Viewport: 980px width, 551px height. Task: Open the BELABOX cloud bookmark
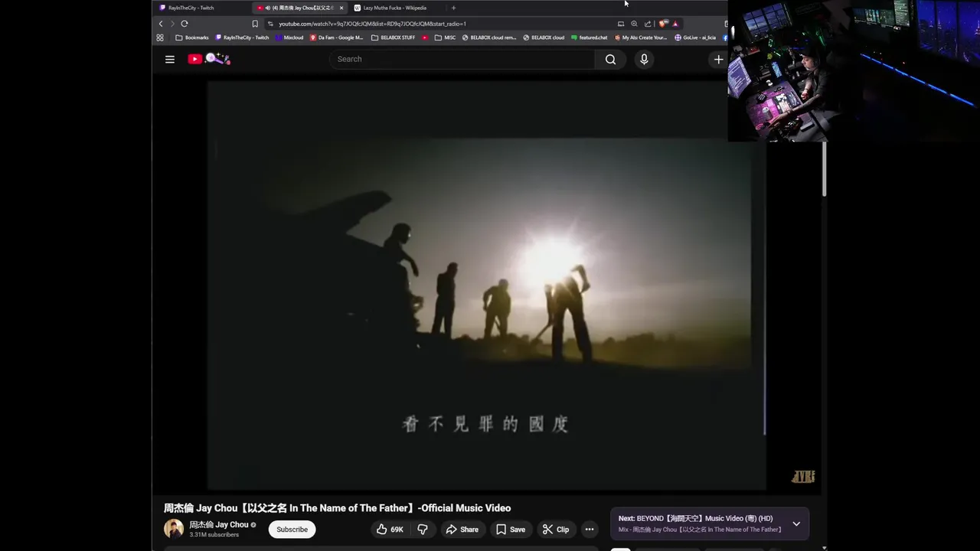point(544,37)
